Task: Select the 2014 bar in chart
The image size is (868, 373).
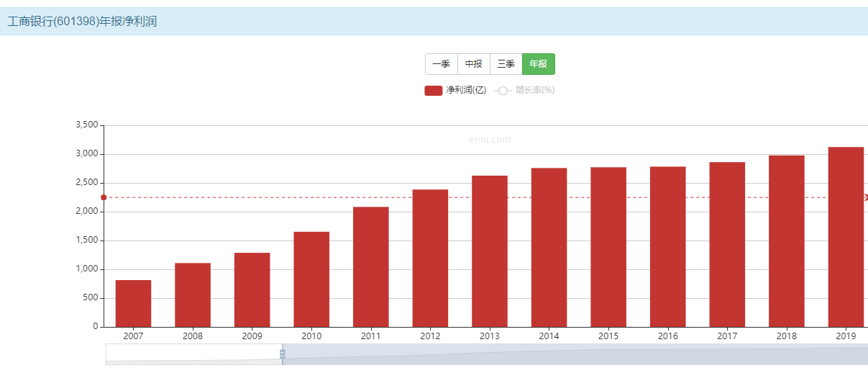Action: 549,248
